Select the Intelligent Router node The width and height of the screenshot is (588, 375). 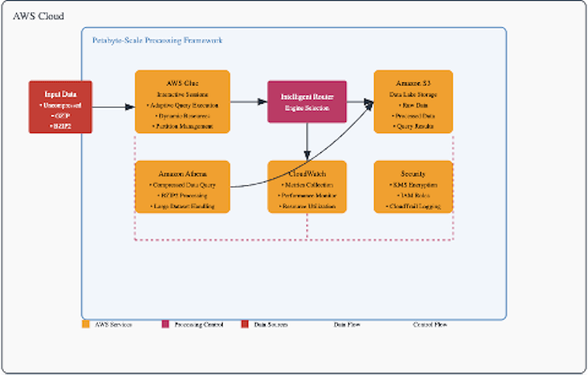point(306,101)
